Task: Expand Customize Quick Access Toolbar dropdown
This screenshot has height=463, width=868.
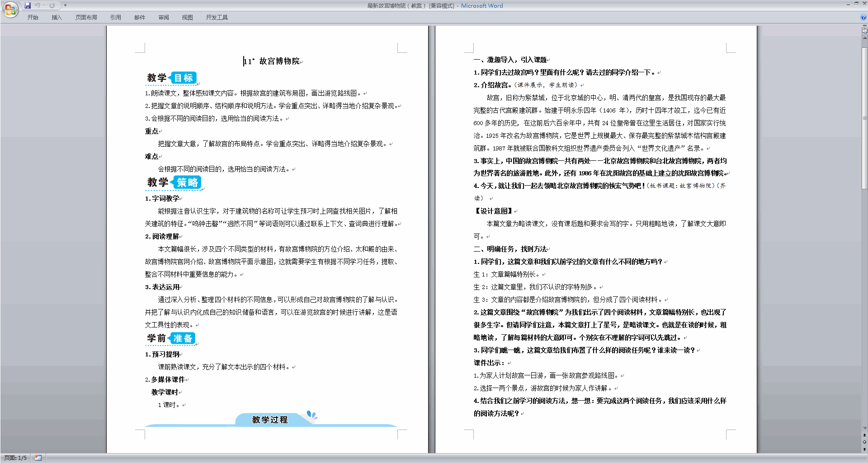Action: (x=65, y=5)
